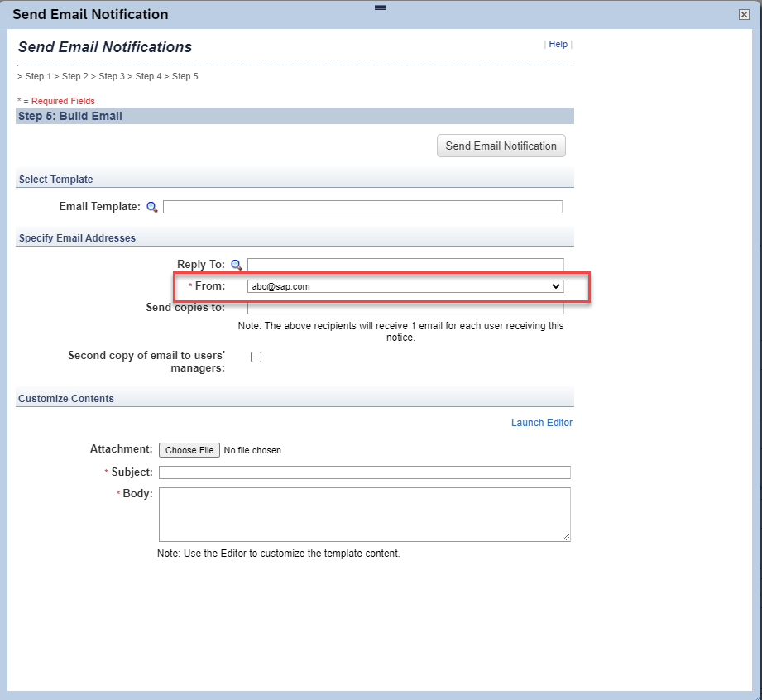Navigate to Step 3 in the breadcrumb
The width and height of the screenshot is (762, 700).
pyautogui.click(x=111, y=76)
